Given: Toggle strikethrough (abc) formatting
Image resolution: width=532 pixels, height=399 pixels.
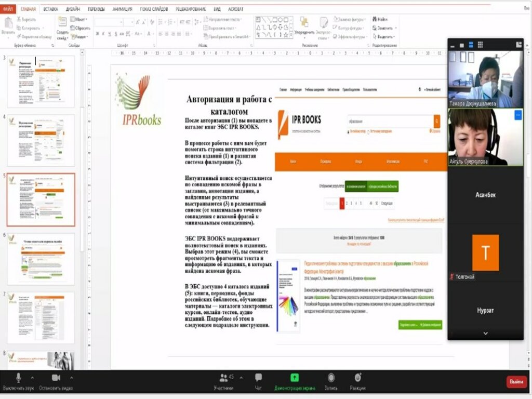Looking at the screenshot, I should (122, 34).
